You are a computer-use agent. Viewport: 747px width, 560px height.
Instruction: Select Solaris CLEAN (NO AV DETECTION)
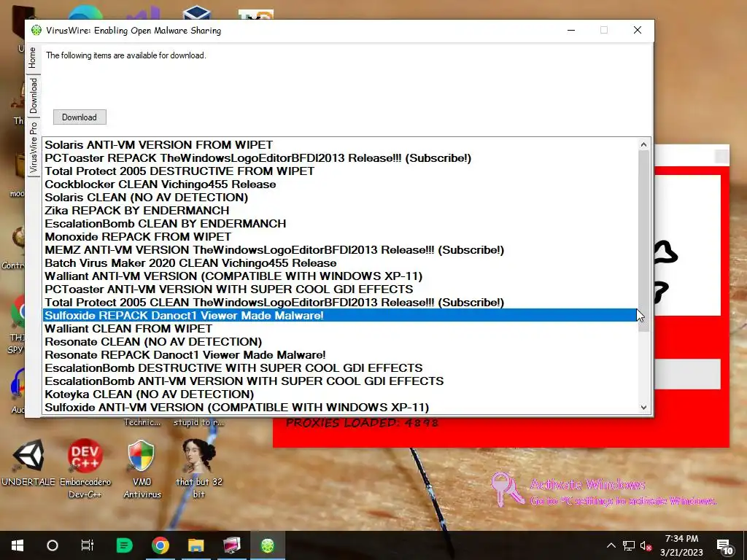(340, 197)
